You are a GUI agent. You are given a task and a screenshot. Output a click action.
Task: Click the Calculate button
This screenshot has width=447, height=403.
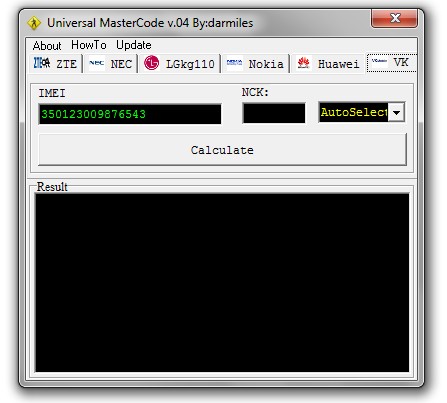point(222,150)
